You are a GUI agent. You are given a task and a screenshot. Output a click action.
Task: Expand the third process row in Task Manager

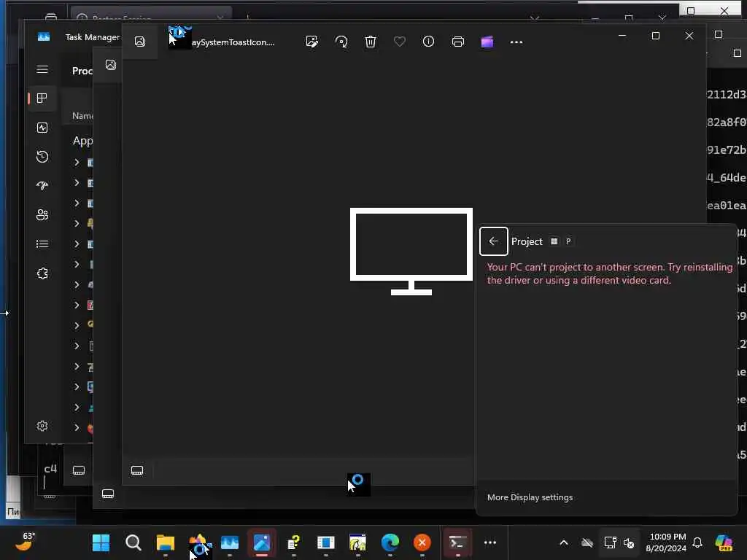[x=77, y=203]
